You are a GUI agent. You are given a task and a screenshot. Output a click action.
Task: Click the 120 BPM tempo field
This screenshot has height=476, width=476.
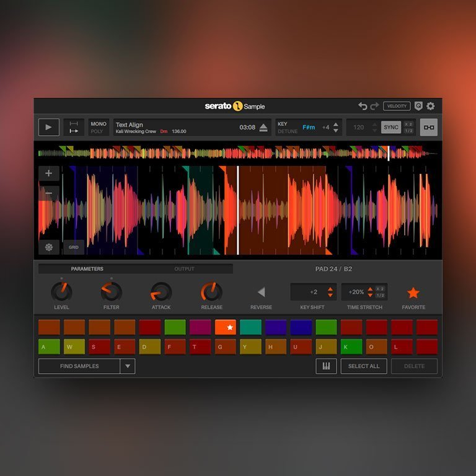coord(358,128)
